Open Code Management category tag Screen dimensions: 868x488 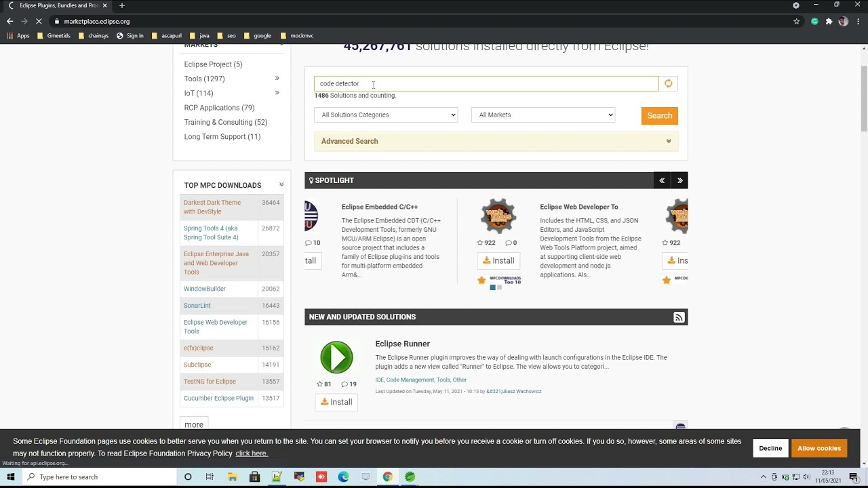coord(410,380)
